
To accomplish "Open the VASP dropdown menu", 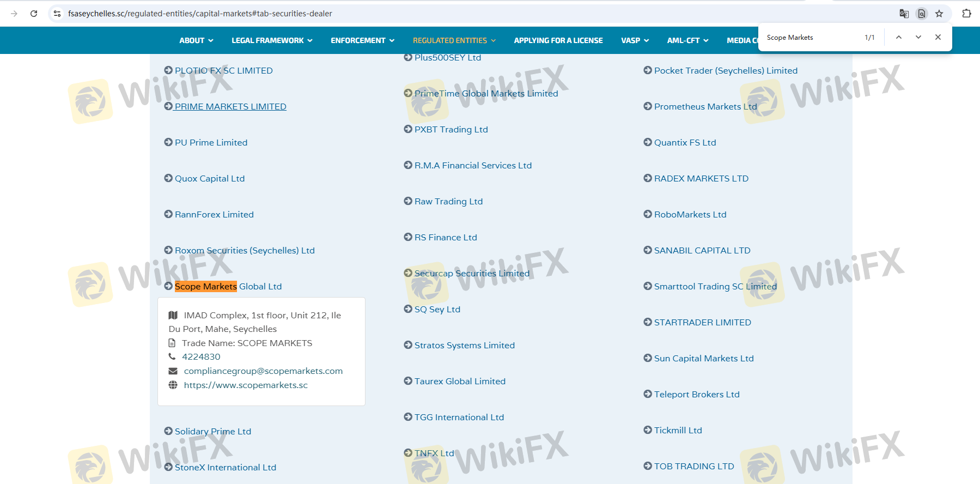I will (635, 40).
